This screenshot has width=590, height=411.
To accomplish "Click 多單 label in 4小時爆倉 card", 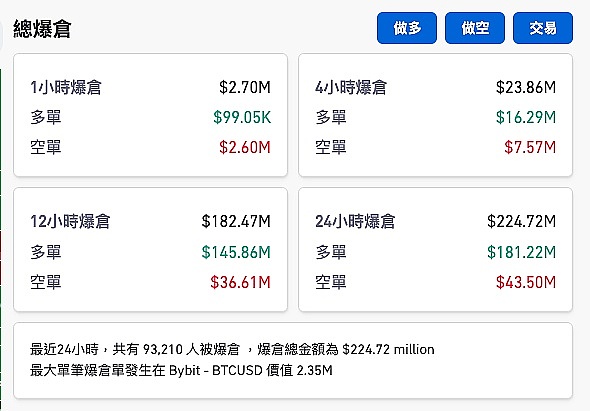I will (331, 117).
